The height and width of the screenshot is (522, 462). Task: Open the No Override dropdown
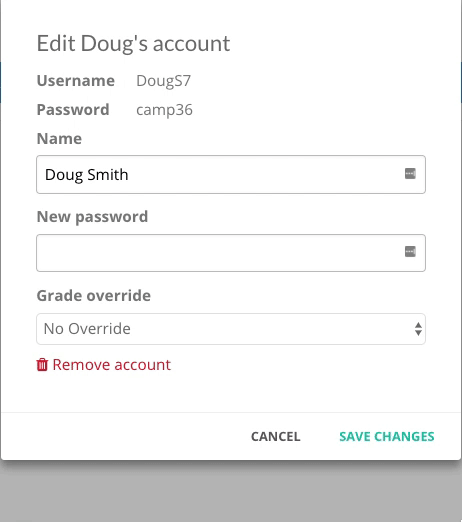231,329
